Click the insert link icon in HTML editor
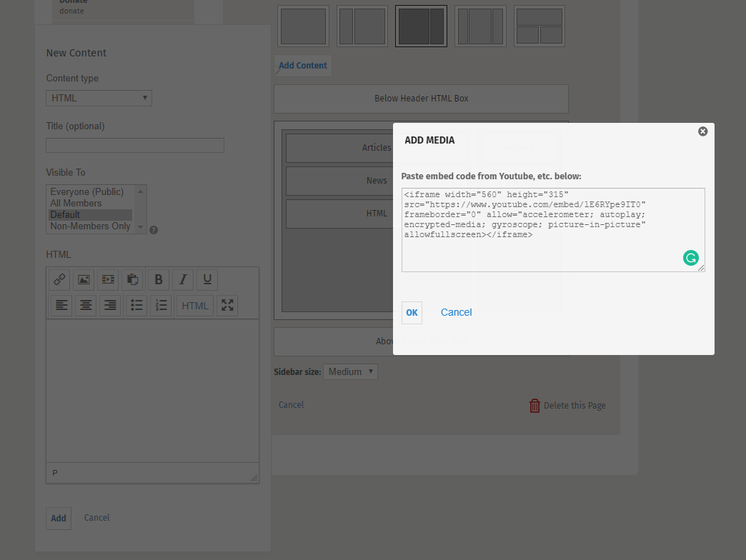Image resolution: width=746 pixels, height=560 pixels. [59, 279]
